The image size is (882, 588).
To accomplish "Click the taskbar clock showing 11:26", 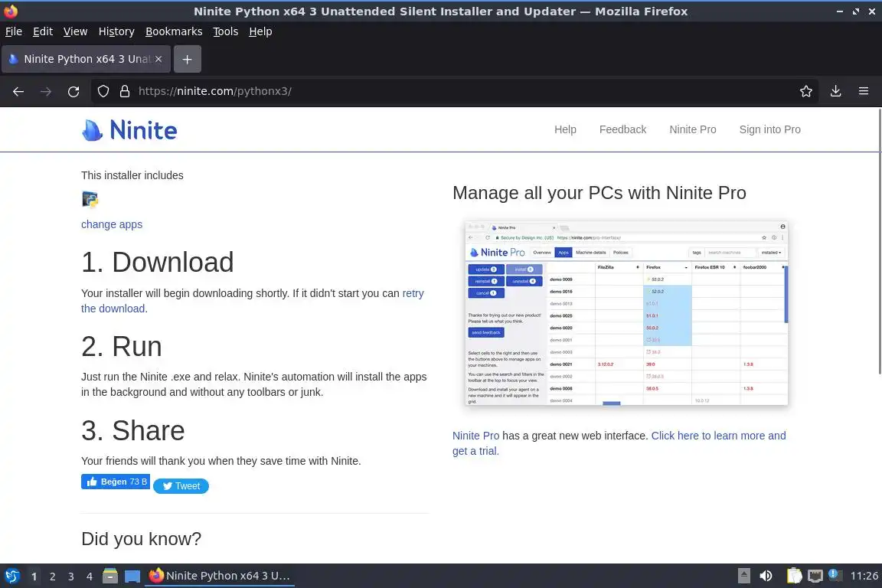I will click(x=864, y=576).
